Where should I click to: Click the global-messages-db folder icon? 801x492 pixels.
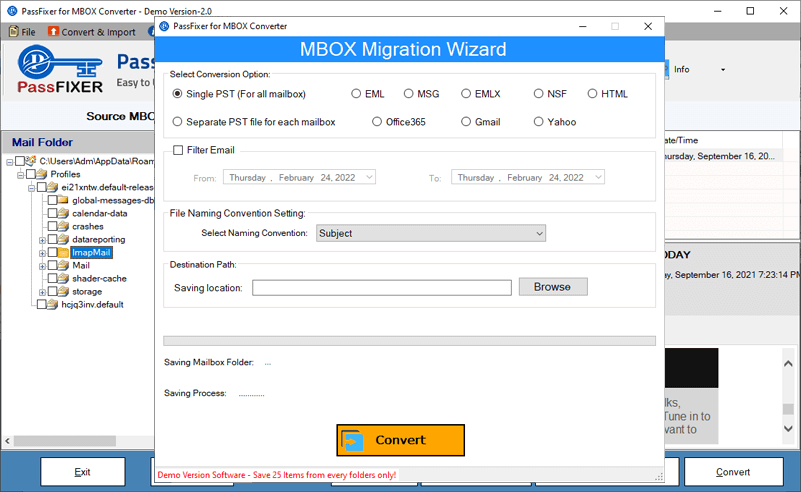pyautogui.click(x=63, y=200)
